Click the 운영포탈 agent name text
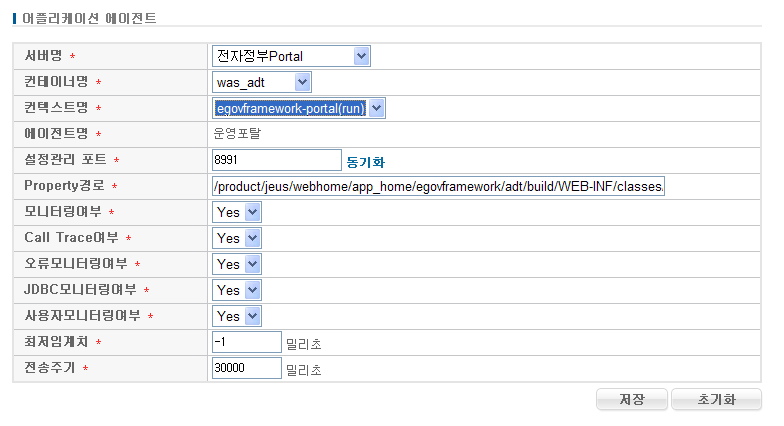The height and width of the screenshot is (426, 784). (x=236, y=134)
